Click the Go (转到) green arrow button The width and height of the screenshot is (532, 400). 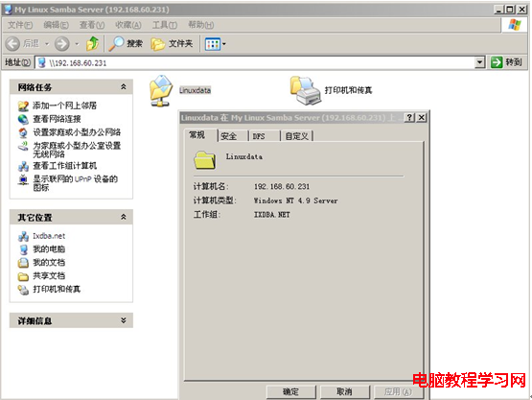(x=506, y=62)
